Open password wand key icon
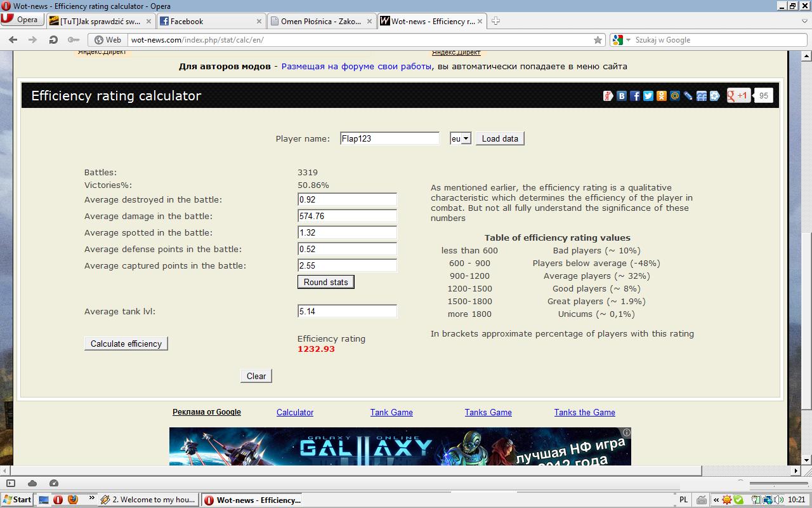812x508 pixels. point(74,39)
